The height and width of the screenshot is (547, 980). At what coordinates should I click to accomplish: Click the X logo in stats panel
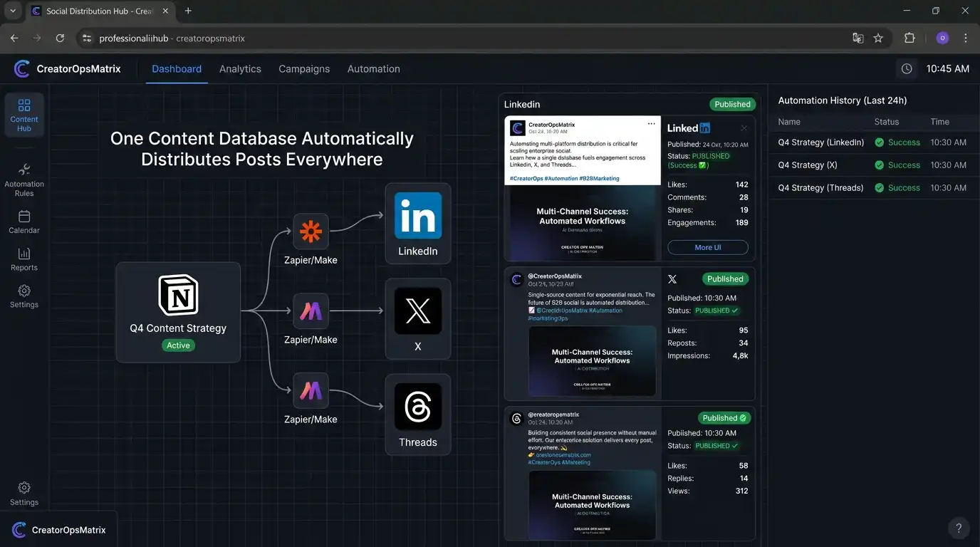[x=672, y=279]
